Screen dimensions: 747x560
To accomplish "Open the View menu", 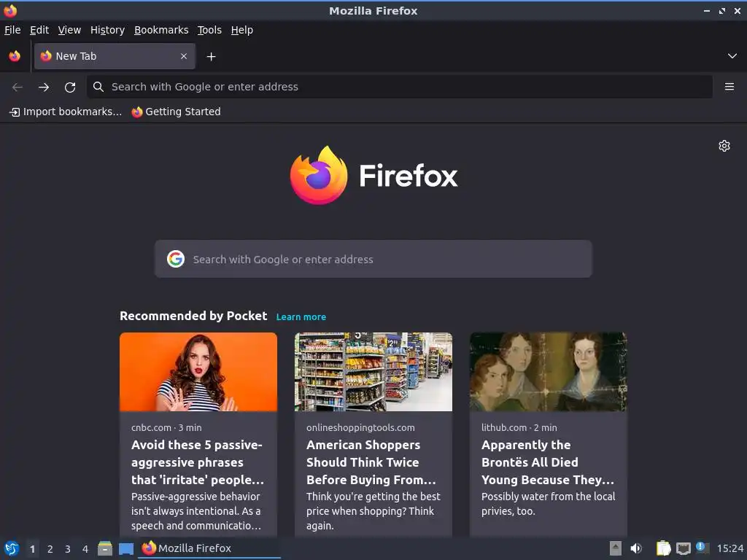I will (69, 30).
